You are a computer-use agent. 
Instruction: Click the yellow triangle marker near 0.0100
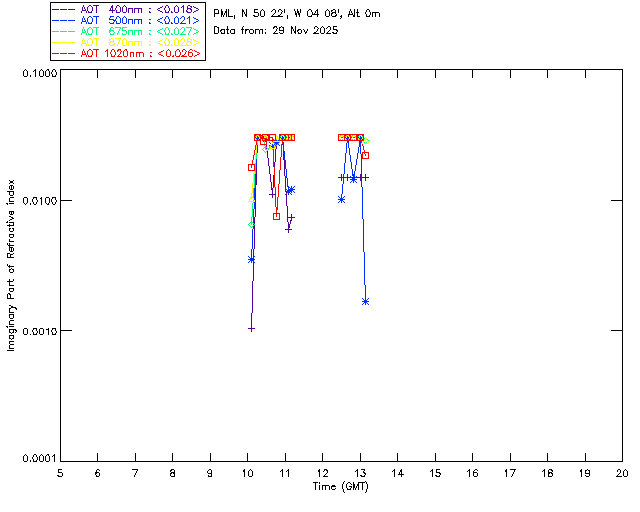(x=251, y=199)
